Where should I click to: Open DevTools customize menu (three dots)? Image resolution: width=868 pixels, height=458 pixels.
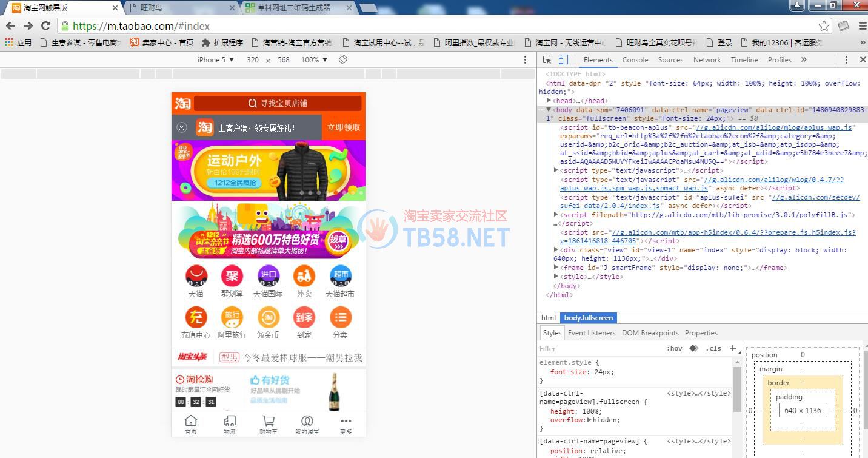(x=846, y=59)
